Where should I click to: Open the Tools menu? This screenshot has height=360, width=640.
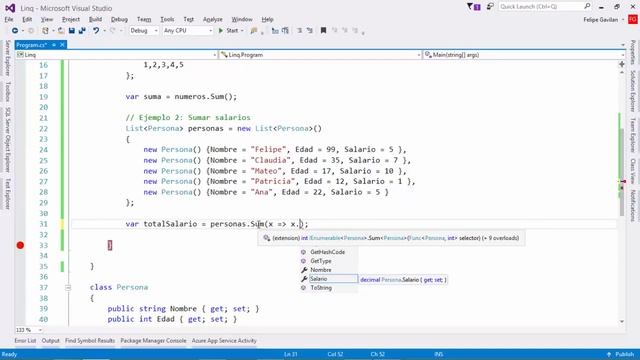[x=167, y=19]
